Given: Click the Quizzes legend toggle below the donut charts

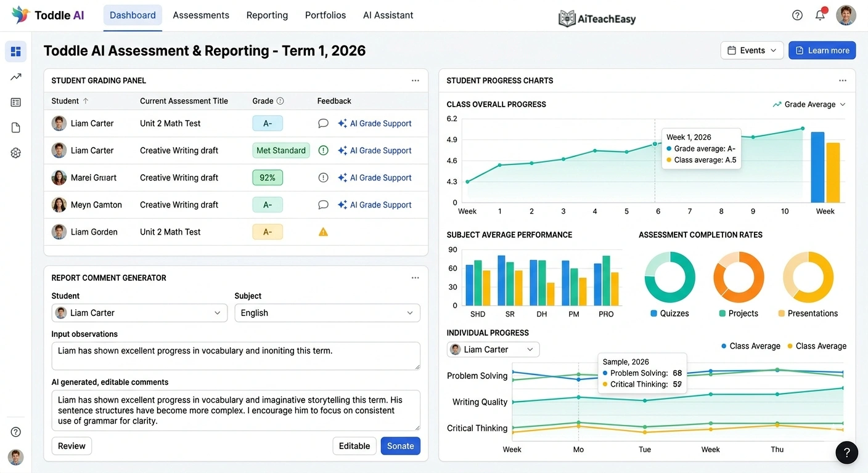Looking at the screenshot, I should pyautogui.click(x=670, y=313).
